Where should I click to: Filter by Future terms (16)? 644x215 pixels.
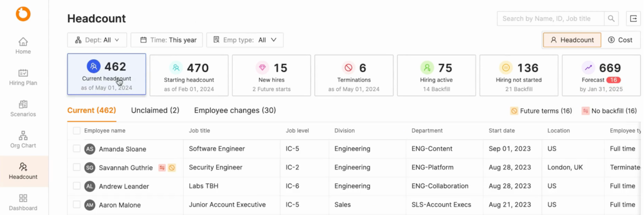coord(541,111)
